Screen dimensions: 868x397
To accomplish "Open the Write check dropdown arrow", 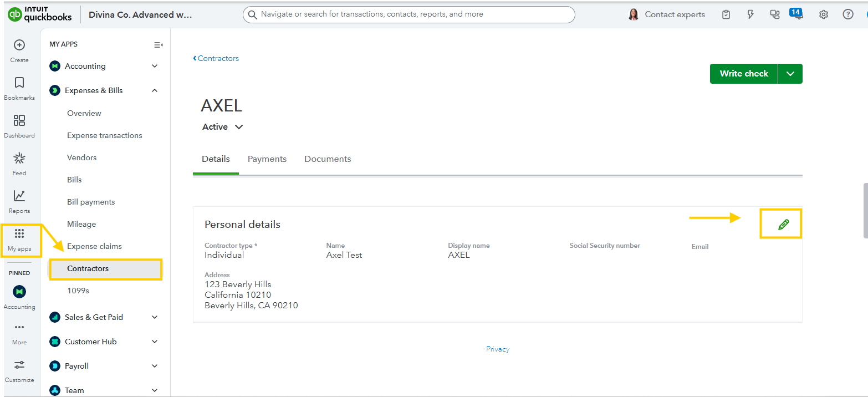I will point(790,74).
